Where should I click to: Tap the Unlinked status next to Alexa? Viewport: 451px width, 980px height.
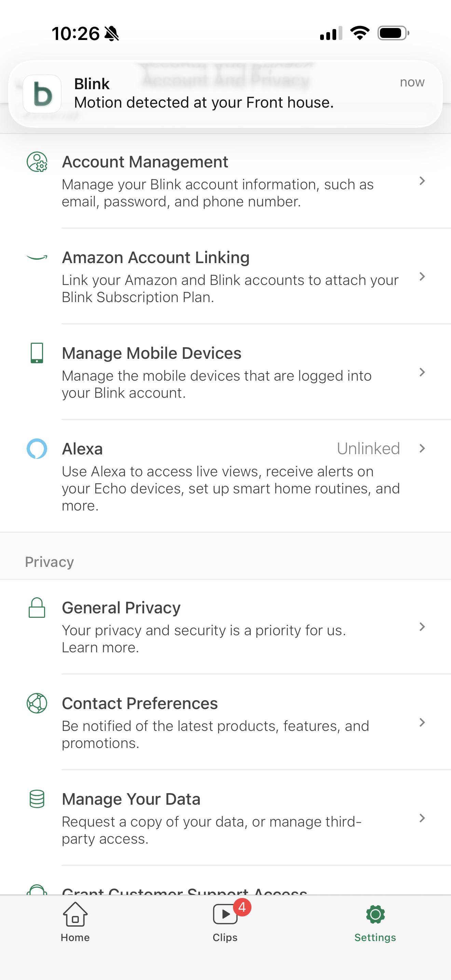coord(368,449)
